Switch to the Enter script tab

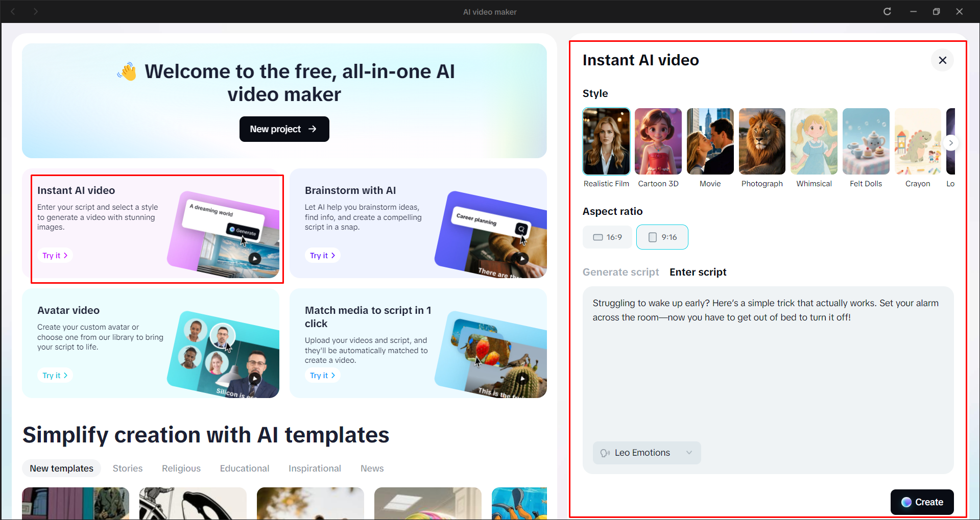click(x=698, y=272)
